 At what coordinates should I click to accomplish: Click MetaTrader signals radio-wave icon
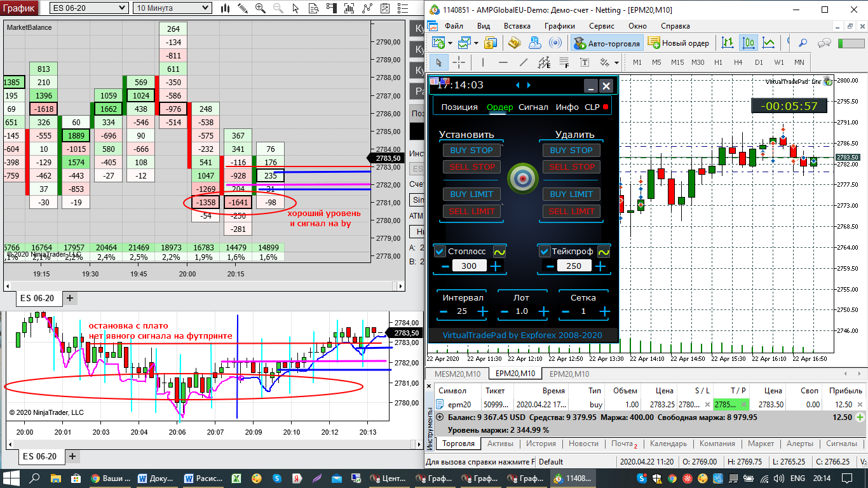coord(555,43)
